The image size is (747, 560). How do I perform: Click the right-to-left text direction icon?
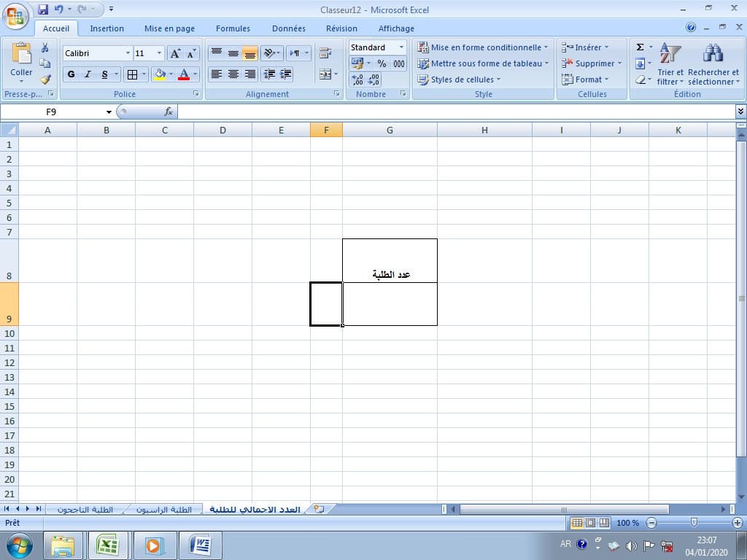point(295,52)
